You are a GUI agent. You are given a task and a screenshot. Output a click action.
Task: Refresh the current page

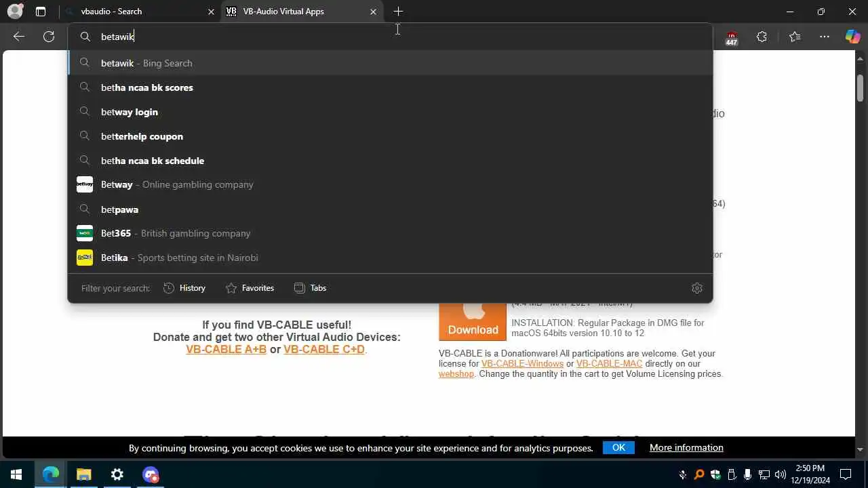[x=49, y=37]
